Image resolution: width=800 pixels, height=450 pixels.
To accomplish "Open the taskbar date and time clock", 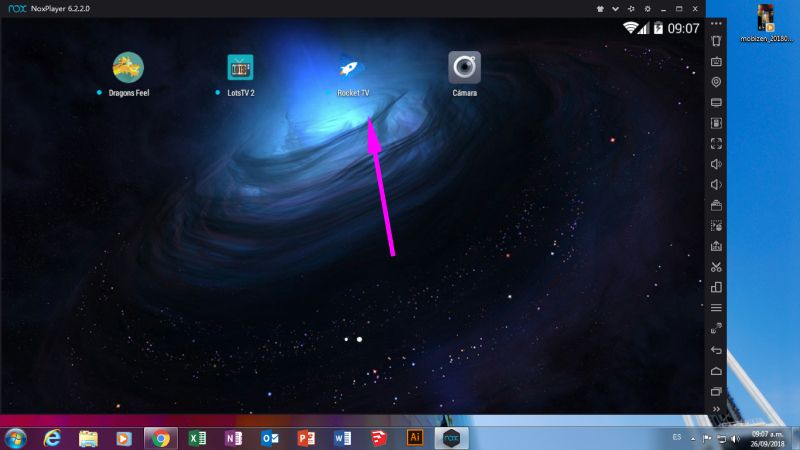I will (x=767, y=439).
